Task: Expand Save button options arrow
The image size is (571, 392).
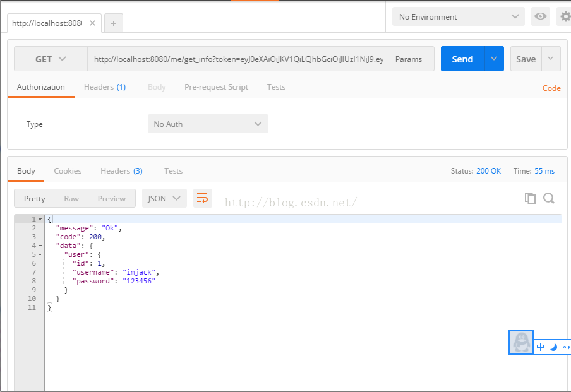Action: [551, 59]
